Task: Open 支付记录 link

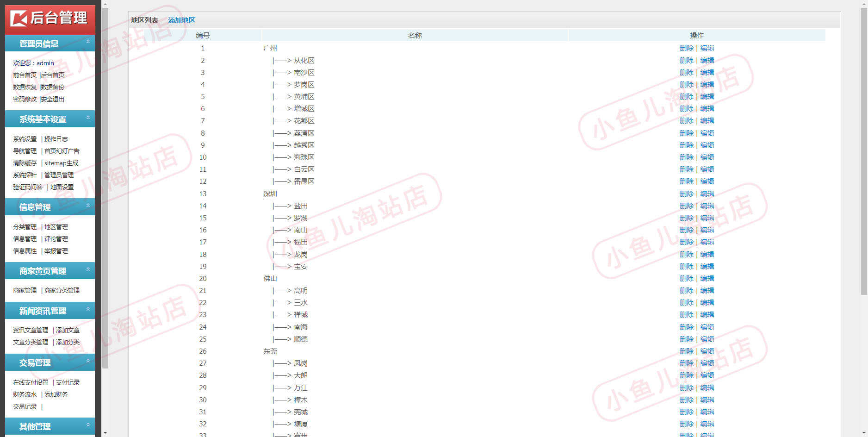Action: click(68, 382)
